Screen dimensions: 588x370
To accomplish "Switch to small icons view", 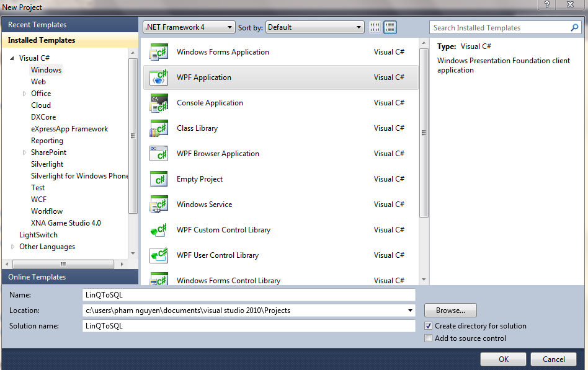I will pos(375,27).
